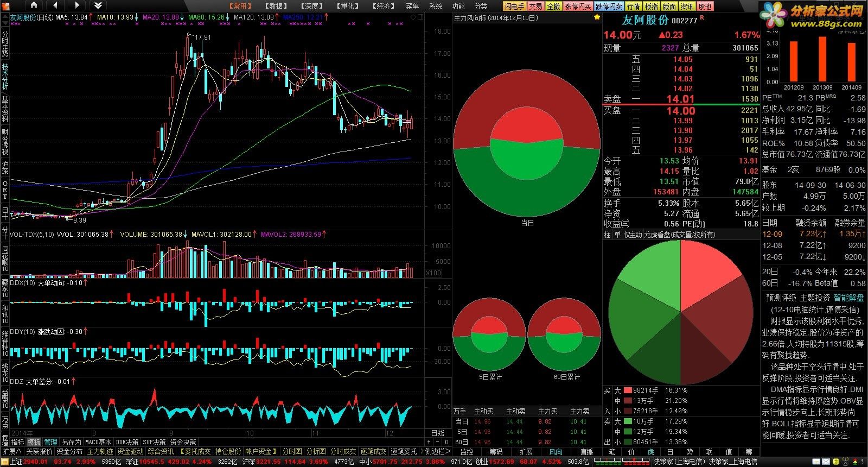Expand the 扩展 panel toggle at bottom left
This screenshot has width=868, height=467.
pos(12,451)
